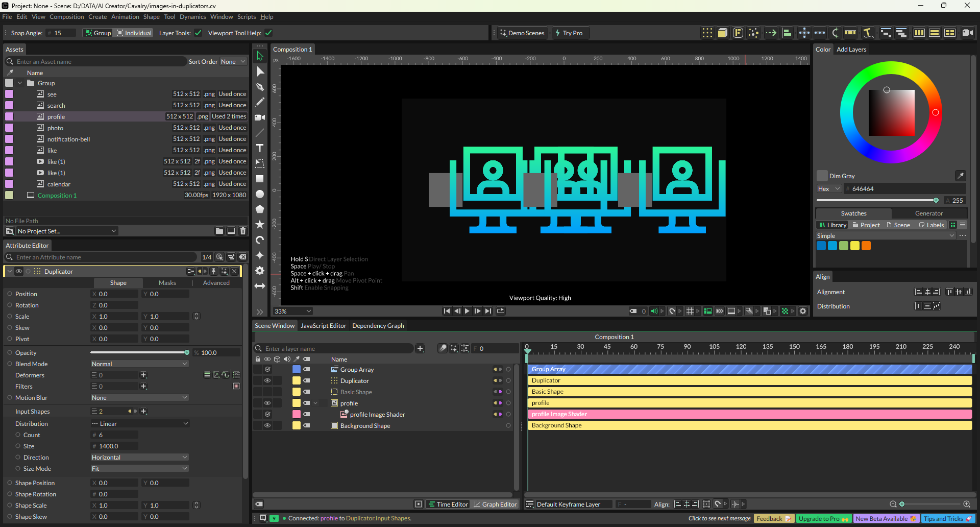Pick the Polygon shape tool
The height and width of the screenshot is (527, 980).
pos(260,209)
